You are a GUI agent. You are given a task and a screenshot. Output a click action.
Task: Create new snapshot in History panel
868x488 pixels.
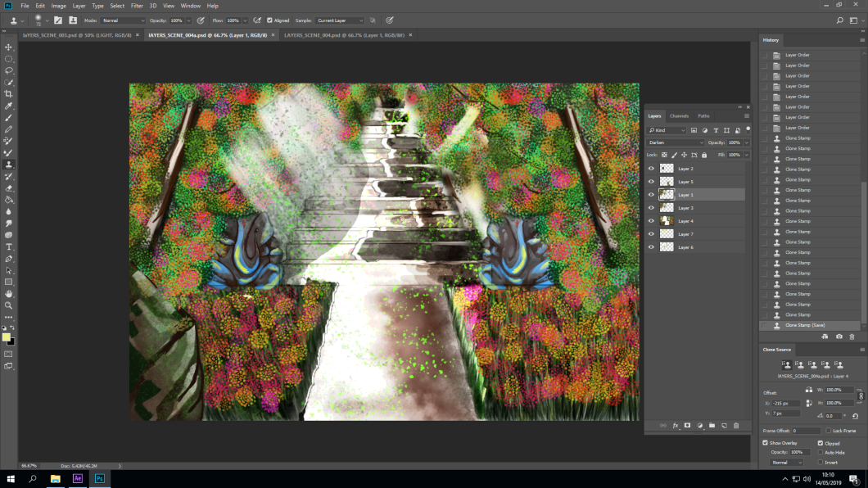pos(839,337)
